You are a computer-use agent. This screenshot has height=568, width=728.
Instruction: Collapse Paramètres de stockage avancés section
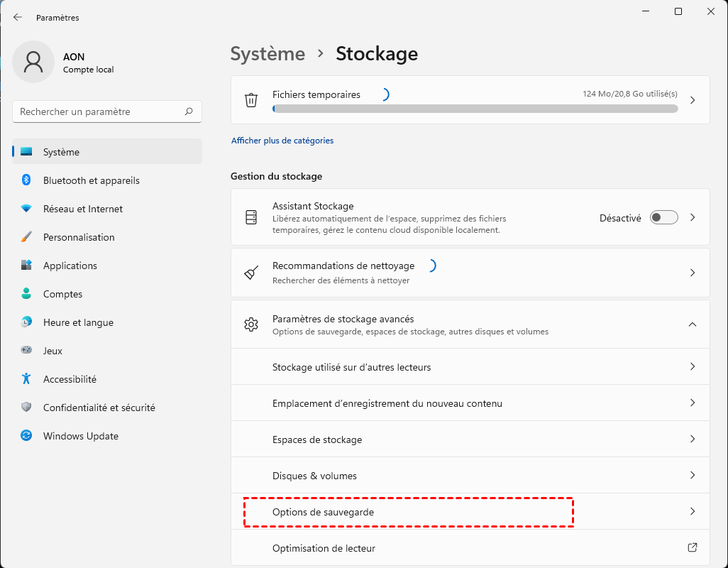click(x=693, y=324)
